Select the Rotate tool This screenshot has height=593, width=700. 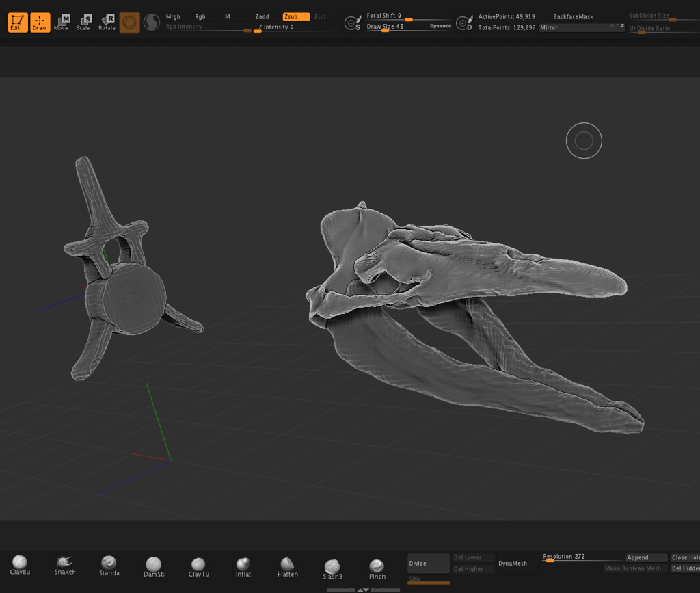(x=107, y=23)
